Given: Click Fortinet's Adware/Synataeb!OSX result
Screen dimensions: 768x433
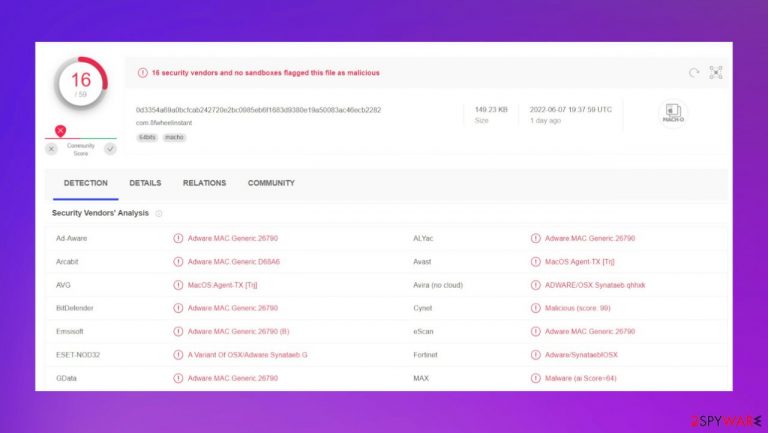Looking at the screenshot, I should coord(581,355).
